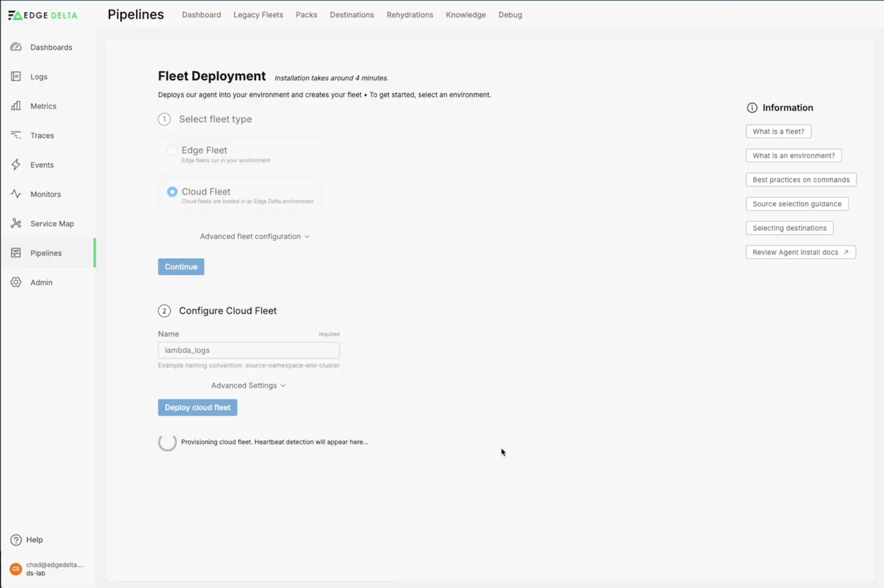The height and width of the screenshot is (588, 884).
Task: Open Logs via its sidebar icon
Action: pos(16,77)
